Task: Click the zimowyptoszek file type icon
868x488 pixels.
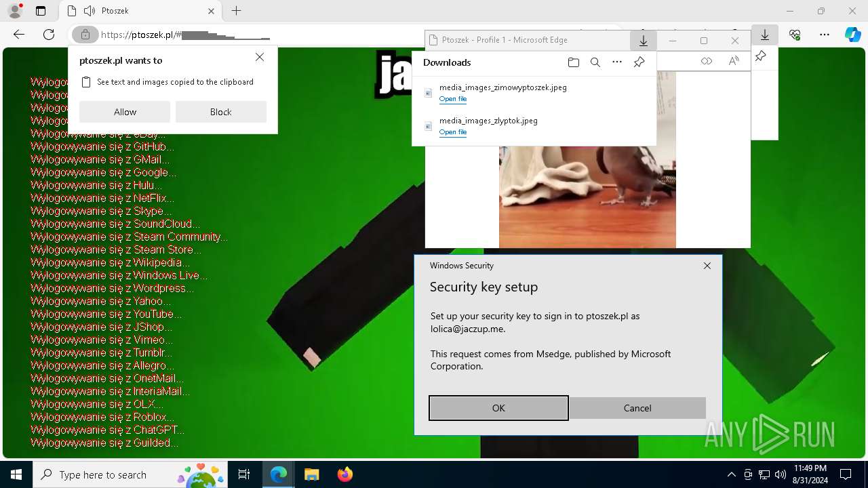Action: (428, 93)
